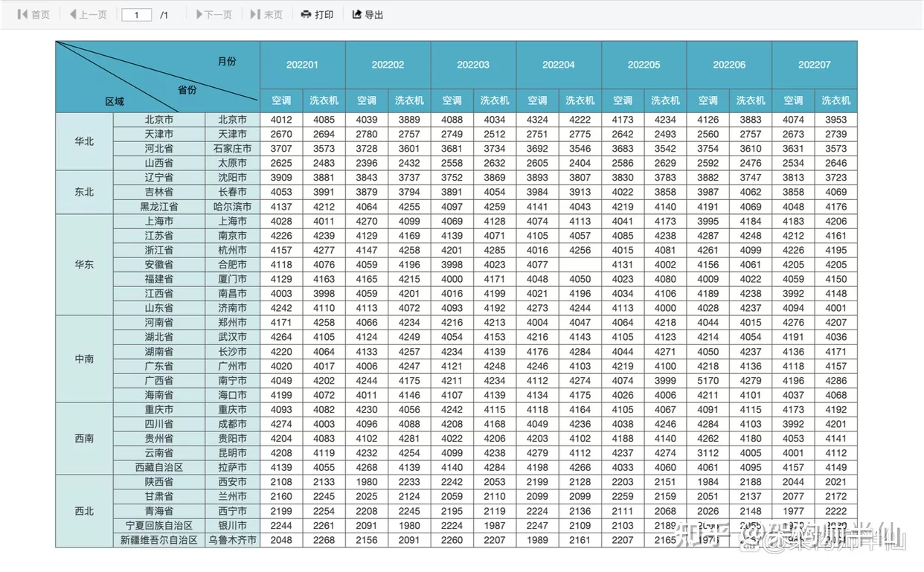Select the 202206 month column header
924x572 pixels.
pyautogui.click(x=729, y=65)
